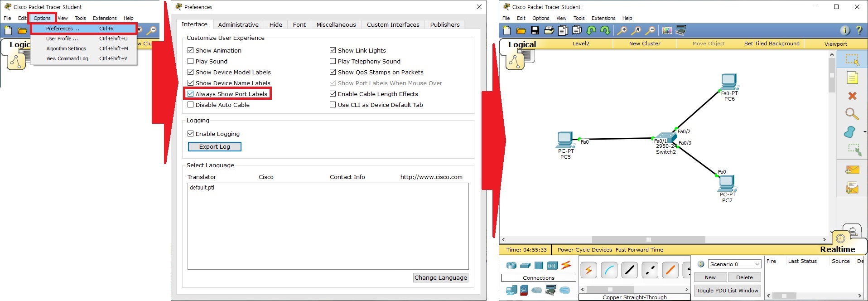The image size is (868, 301).
Task: Open Custom Interfaces tab
Action: (393, 24)
